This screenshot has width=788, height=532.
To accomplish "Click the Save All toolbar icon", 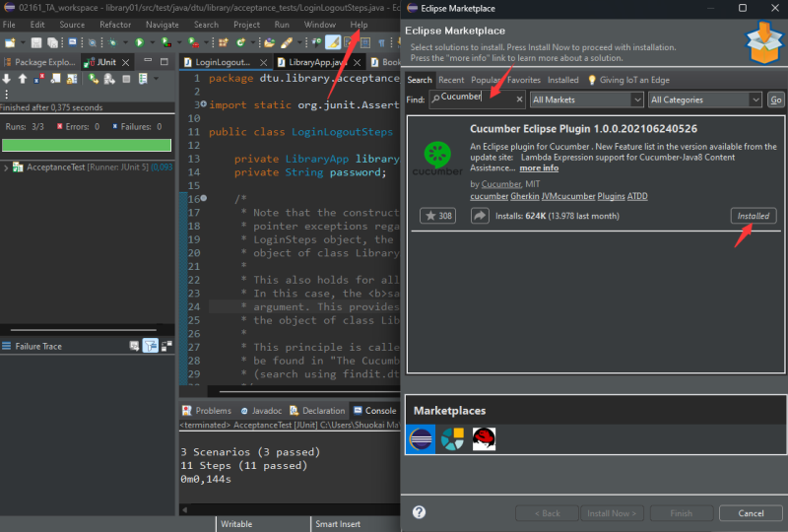I will tap(52, 42).
